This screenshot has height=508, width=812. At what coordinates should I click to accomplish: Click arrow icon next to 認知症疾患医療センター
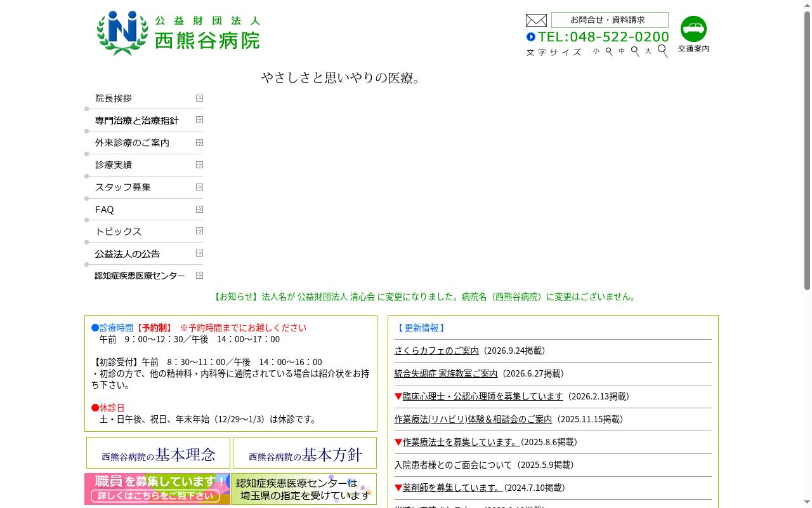[x=199, y=275]
